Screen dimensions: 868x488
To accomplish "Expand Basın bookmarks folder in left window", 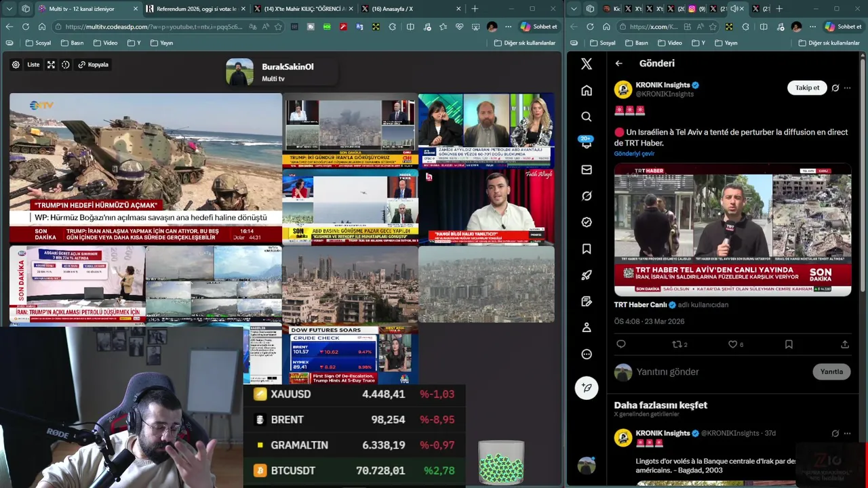I will 72,43.
